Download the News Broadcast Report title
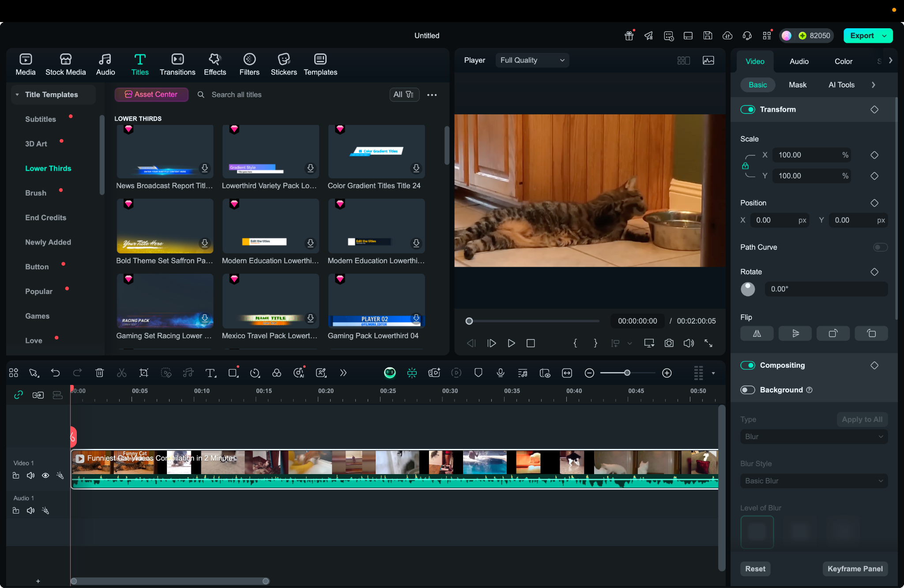The height and width of the screenshot is (588, 904). tap(205, 168)
